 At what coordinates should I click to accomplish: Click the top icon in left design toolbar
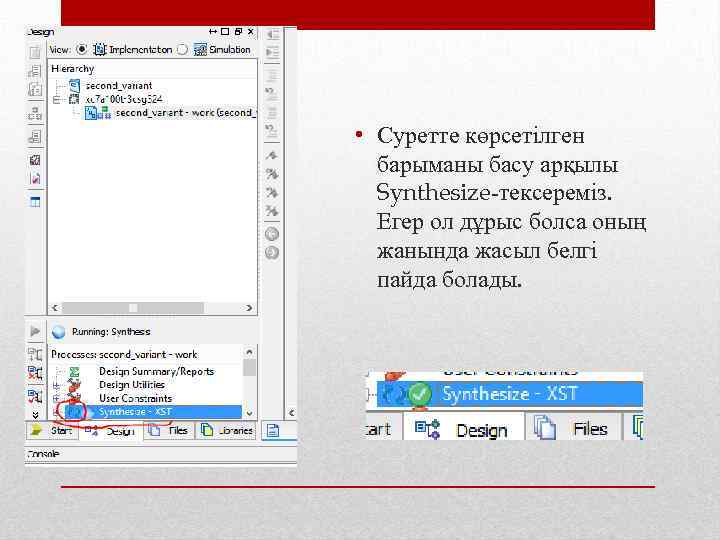[x=35, y=52]
